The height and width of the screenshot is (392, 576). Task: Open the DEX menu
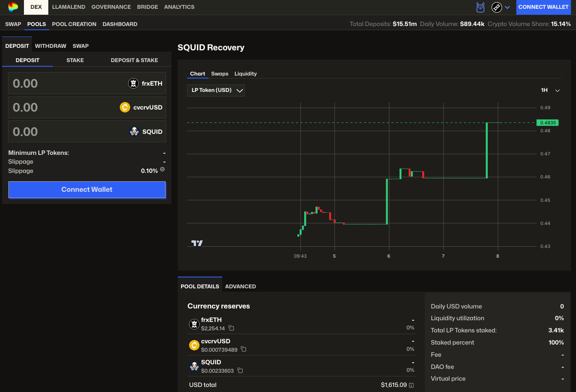click(x=36, y=7)
